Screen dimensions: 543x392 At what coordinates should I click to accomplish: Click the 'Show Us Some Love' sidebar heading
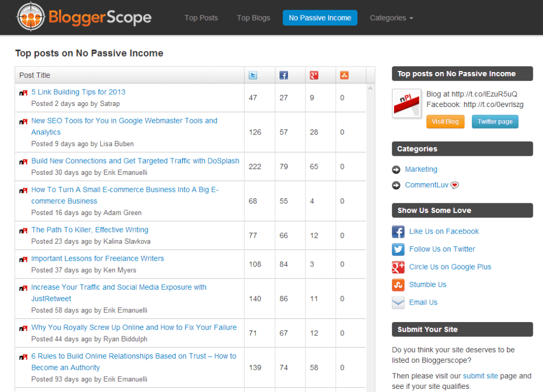tap(462, 210)
